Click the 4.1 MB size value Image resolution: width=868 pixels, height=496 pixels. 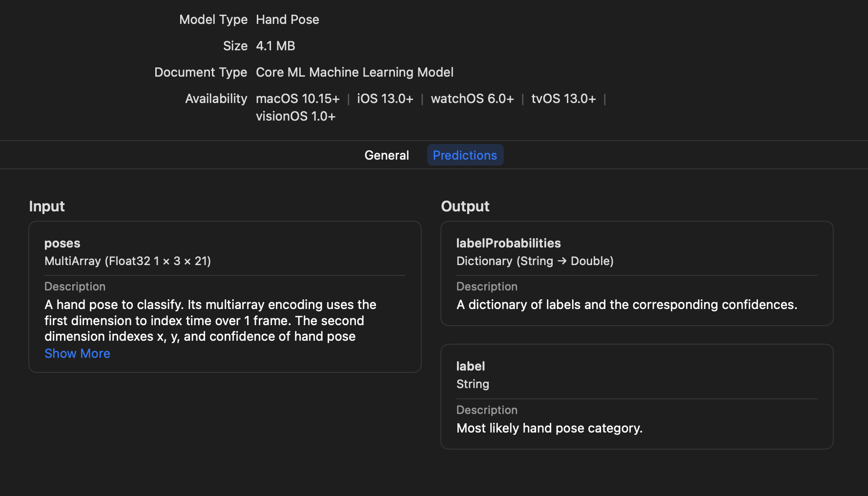275,46
